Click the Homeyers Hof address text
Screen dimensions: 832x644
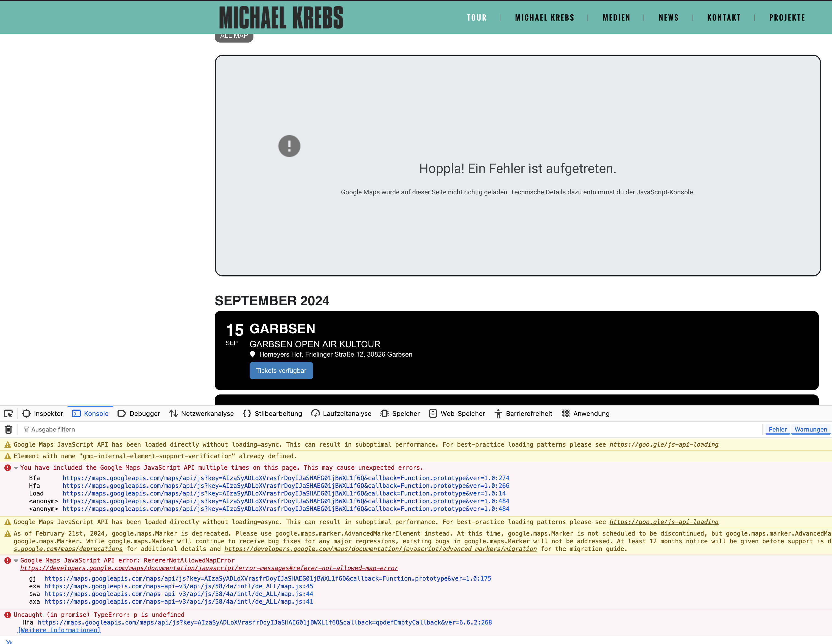(x=336, y=355)
